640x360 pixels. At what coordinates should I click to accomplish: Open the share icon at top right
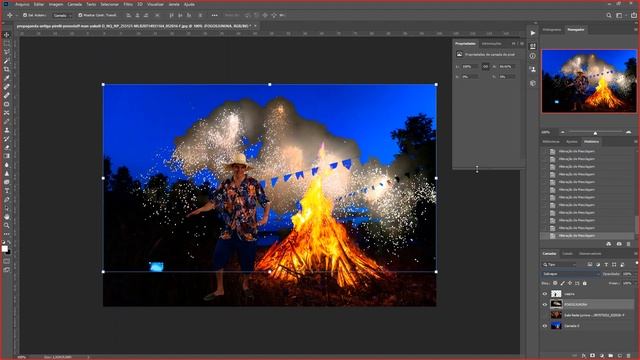pyautogui.click(x=633, y=16)
